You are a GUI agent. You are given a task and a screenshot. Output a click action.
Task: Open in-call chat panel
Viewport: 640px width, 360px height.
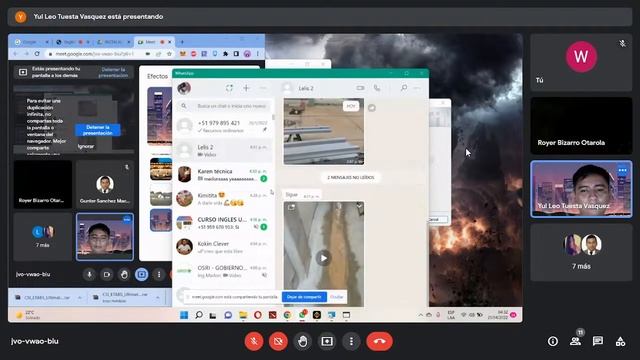coord(598,341)
